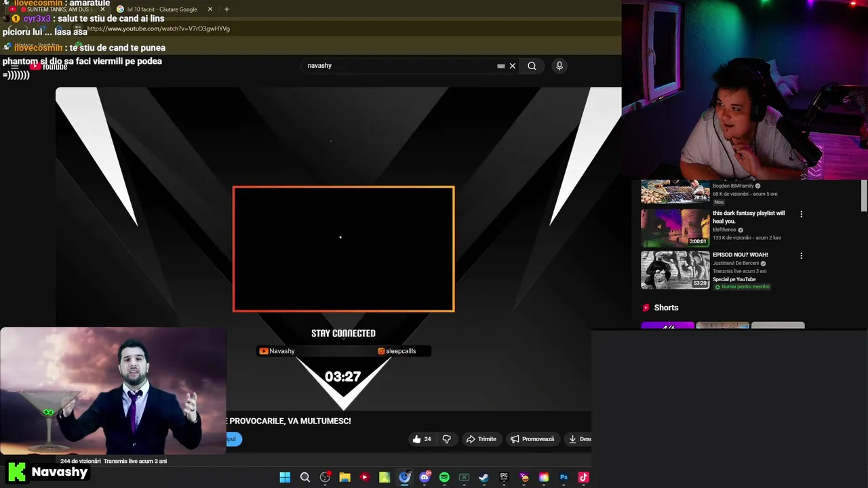Screen dimensions: 868x488
Task: Click the browser address bar URL
Action: click(x=159, y=28)
